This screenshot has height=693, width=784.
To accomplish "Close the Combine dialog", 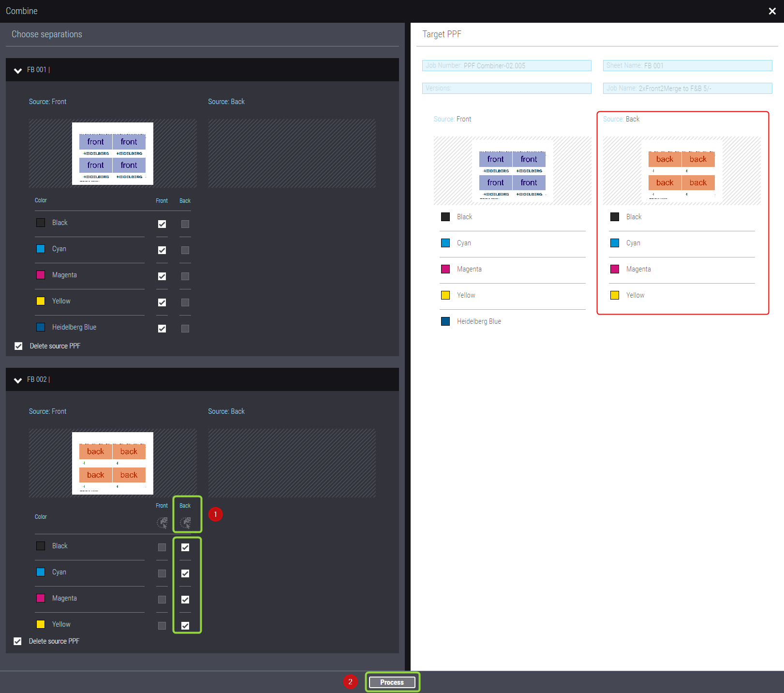I will [x=772, y=11].
